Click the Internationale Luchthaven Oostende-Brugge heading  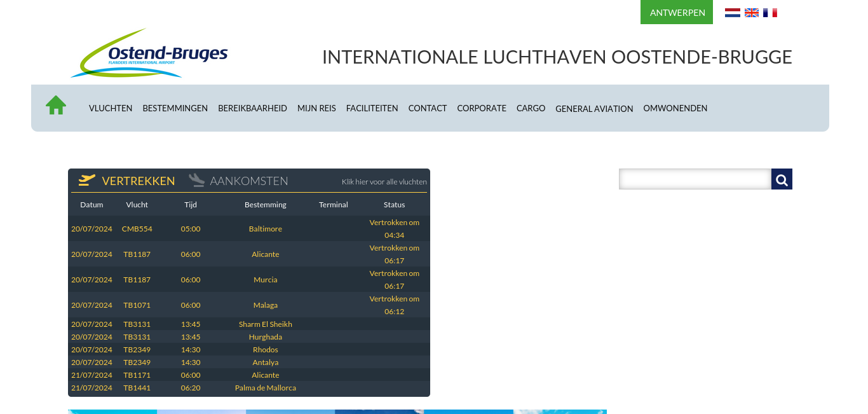pyautogui.click(x=557, y=57)
